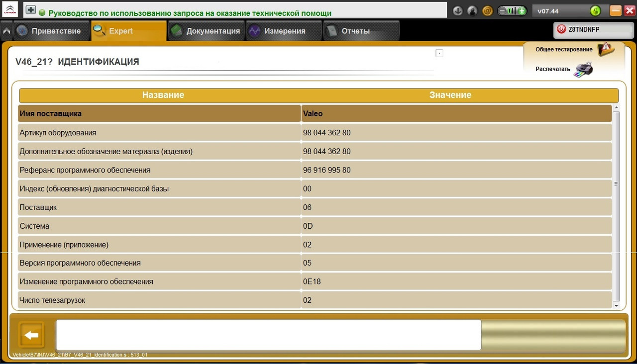Select the Поставщик row

coord(315,207)
